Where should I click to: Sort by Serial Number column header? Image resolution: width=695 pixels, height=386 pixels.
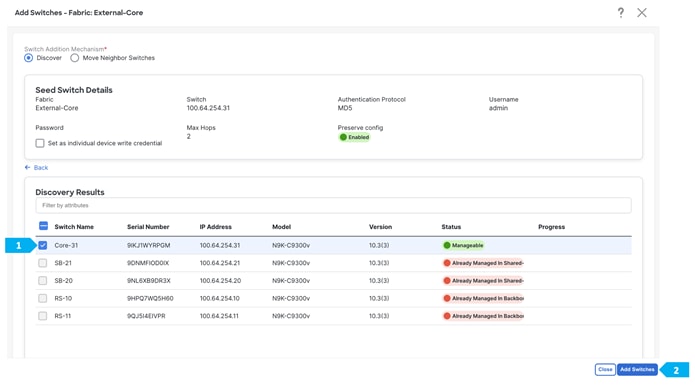tap(148, 226)
